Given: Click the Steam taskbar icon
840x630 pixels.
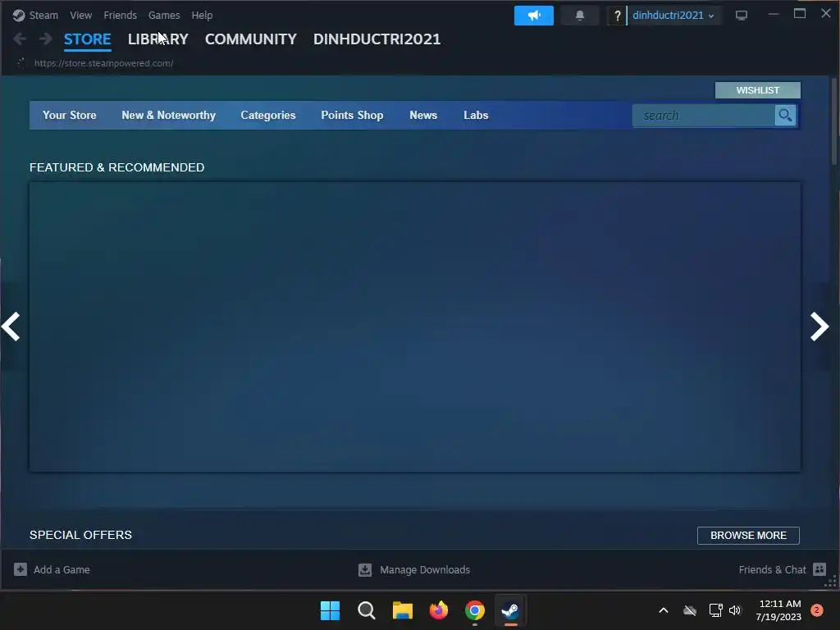Looking at the screenshot, I should pyautogui.click(x=510, y=610).
